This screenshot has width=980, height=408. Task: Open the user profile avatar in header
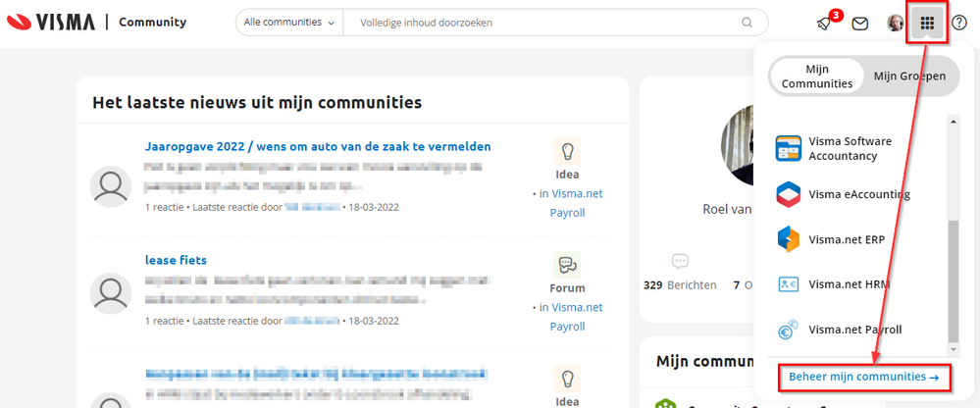tap(896, 24)
